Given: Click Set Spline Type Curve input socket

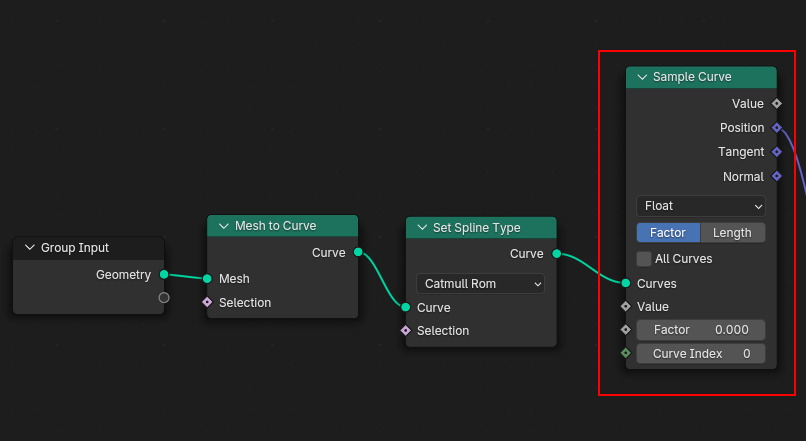Looking at the screenshot, I should coord(406,307).
